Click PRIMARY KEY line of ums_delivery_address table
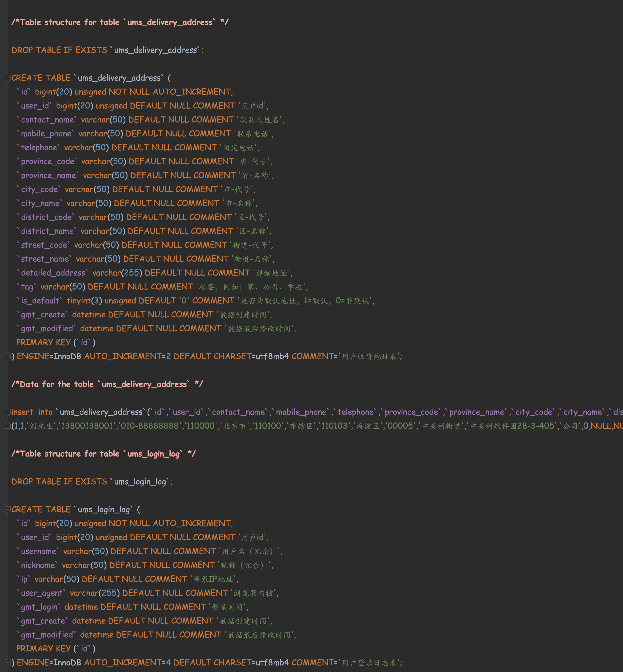 pos(56,342)
